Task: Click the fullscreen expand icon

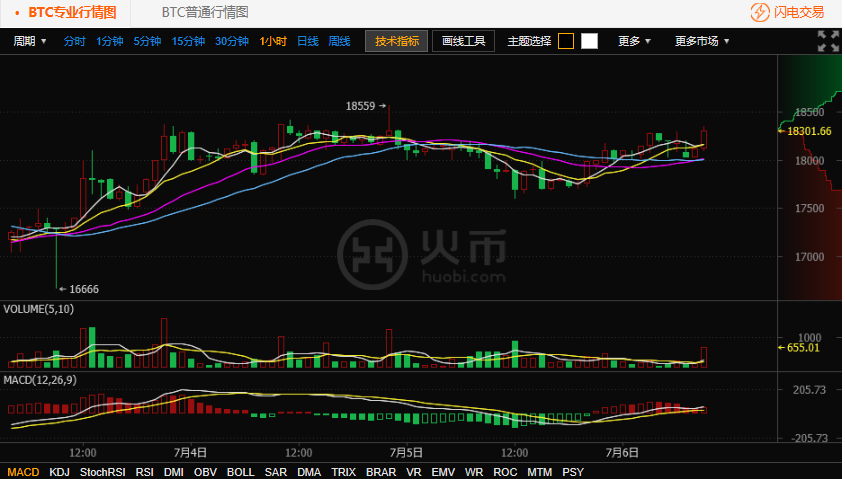Action: [x=827, y=41]
